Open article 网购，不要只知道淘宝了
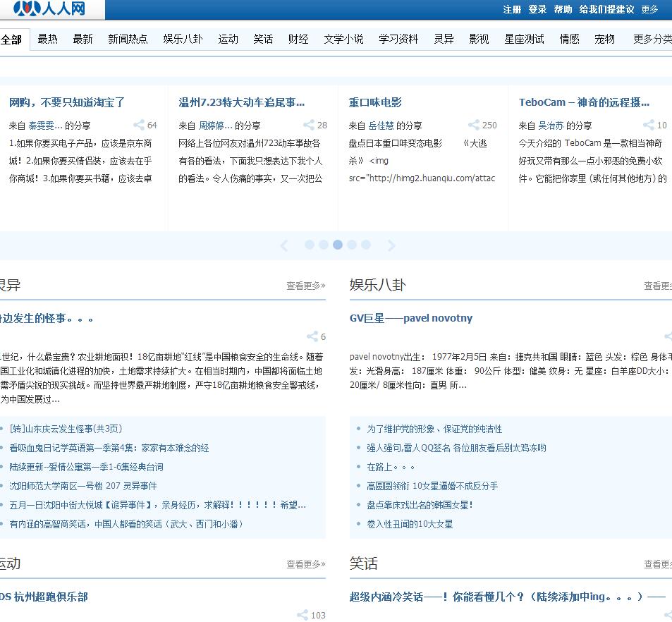 pyautogui.click(x=67, y=102)
